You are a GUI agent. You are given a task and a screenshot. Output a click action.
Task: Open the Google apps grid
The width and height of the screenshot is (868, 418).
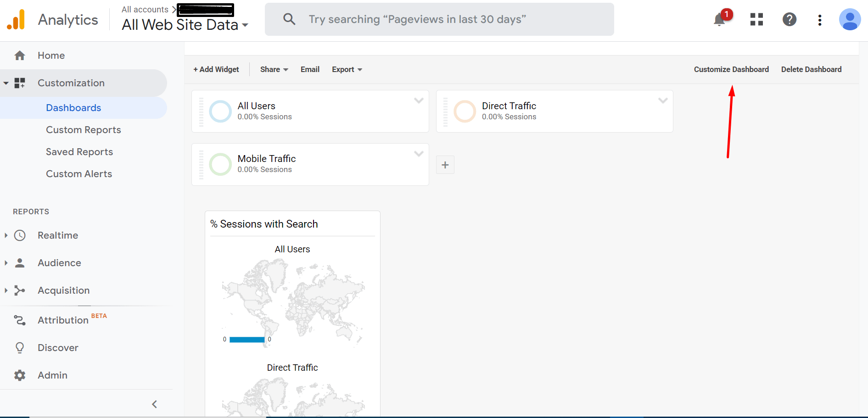coord(756,19)
